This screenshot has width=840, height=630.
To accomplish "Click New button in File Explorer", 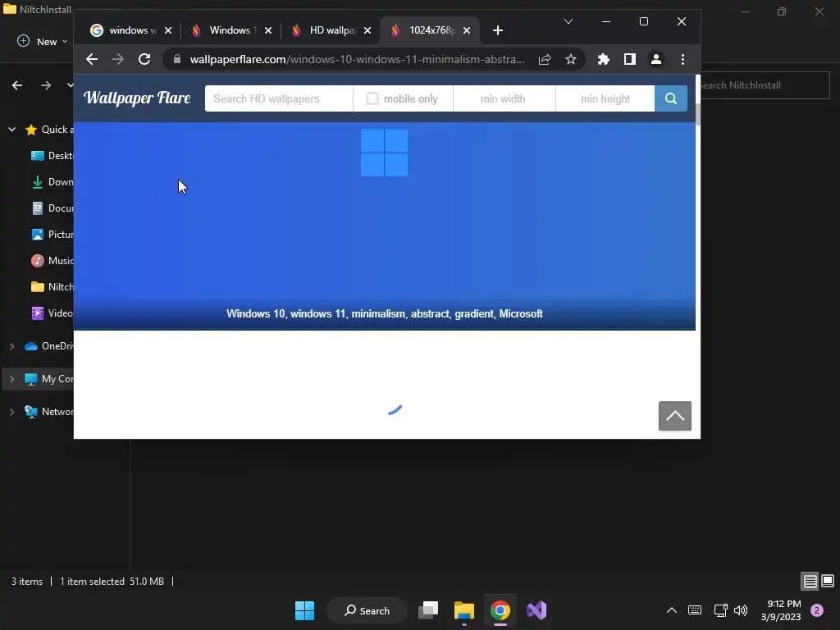I will pos(43,41).
